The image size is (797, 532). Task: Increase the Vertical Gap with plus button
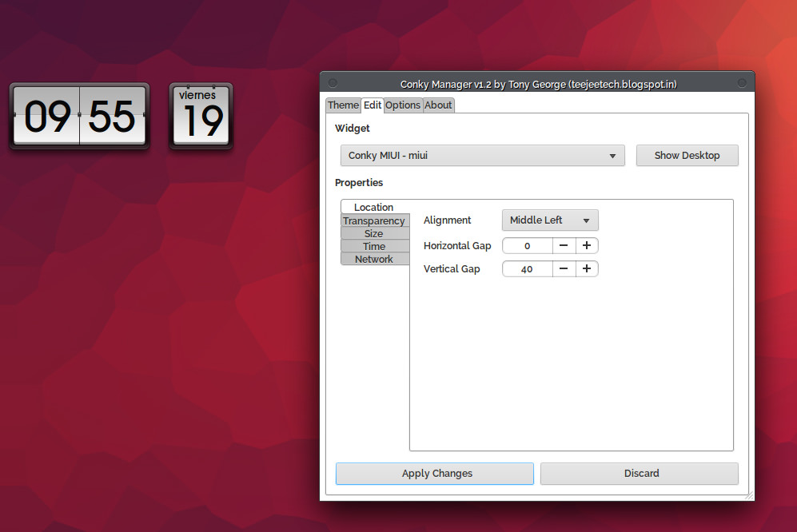tap(587, 269)
